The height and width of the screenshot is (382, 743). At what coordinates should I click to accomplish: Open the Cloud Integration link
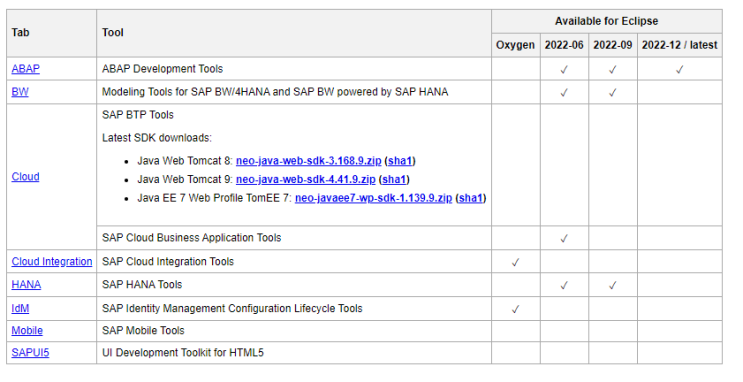click(x=52, y=262)
